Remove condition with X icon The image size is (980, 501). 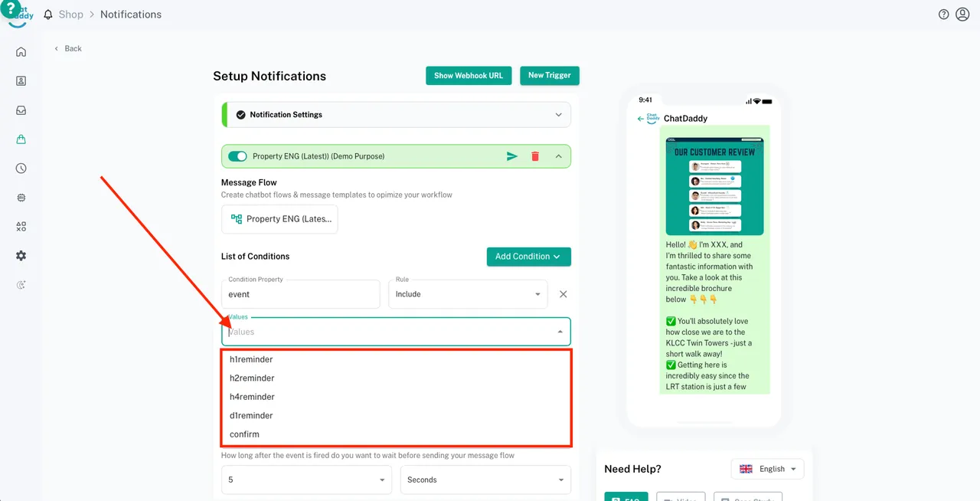(x=563, y=294)
